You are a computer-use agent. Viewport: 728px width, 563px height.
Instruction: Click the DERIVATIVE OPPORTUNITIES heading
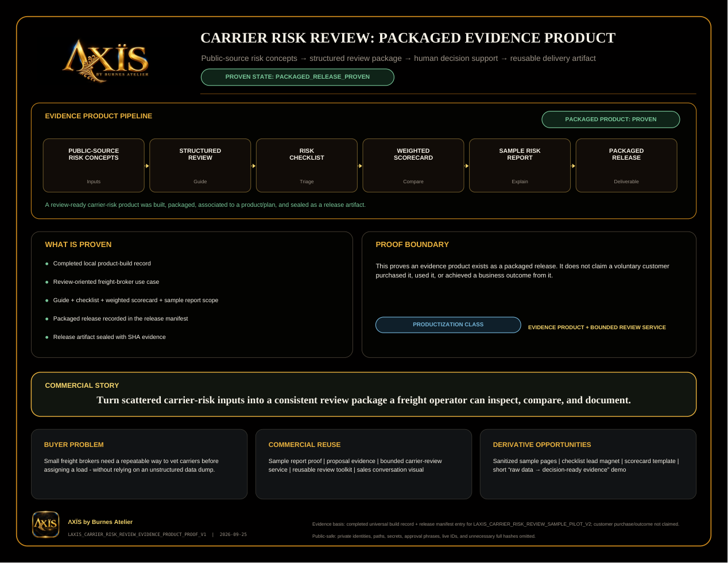point(542,445)
